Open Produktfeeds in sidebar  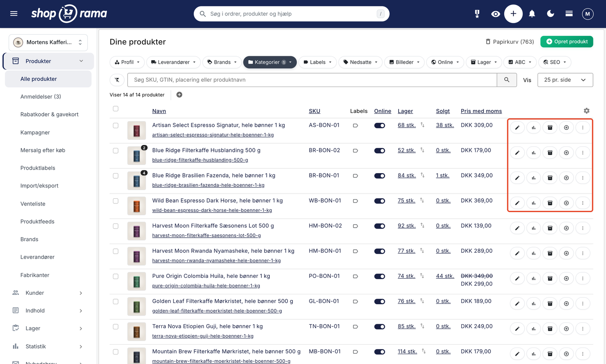point(37,222)
